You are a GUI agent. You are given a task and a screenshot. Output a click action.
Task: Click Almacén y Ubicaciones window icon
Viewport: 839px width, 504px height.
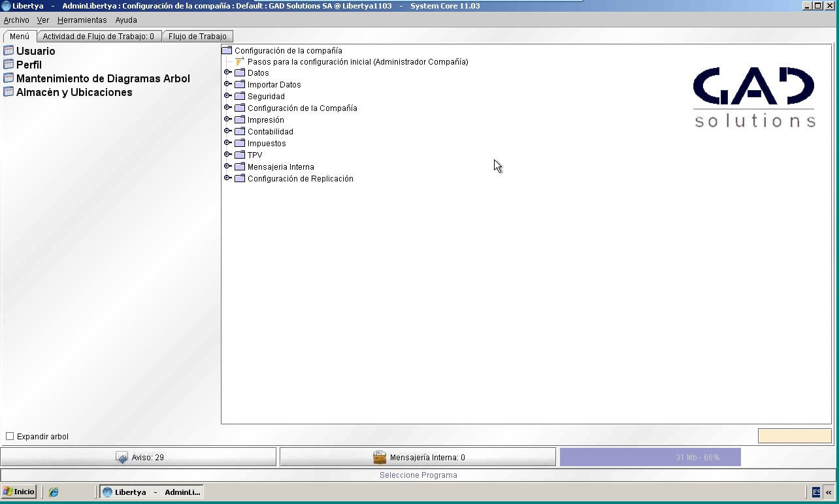coord(8,92)
